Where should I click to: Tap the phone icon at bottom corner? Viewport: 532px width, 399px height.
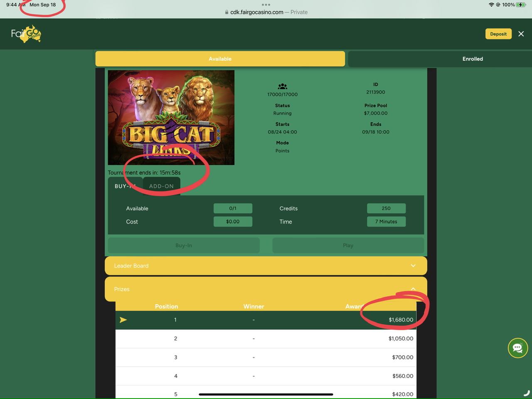(527, 393)
